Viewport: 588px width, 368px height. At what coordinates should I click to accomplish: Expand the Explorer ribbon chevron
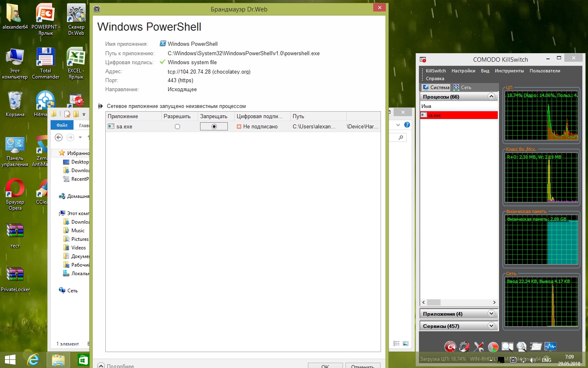398,125
